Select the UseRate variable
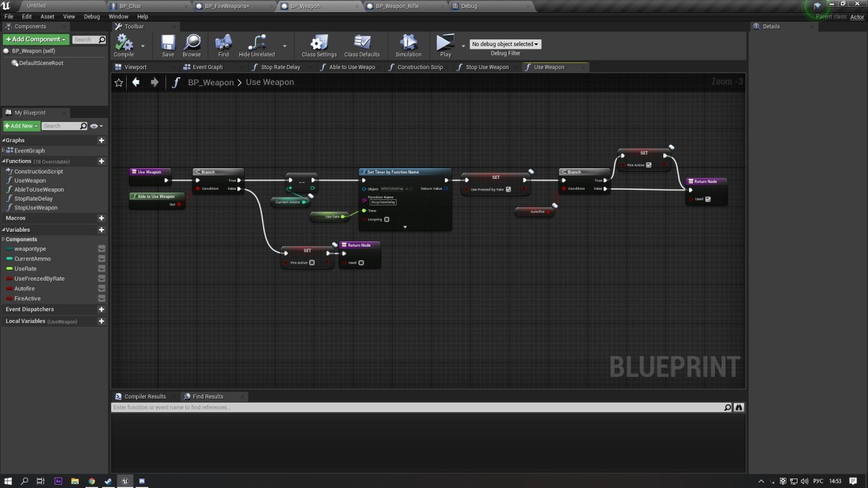This screenshot has height=488, width=868. [x=25, y=269]
